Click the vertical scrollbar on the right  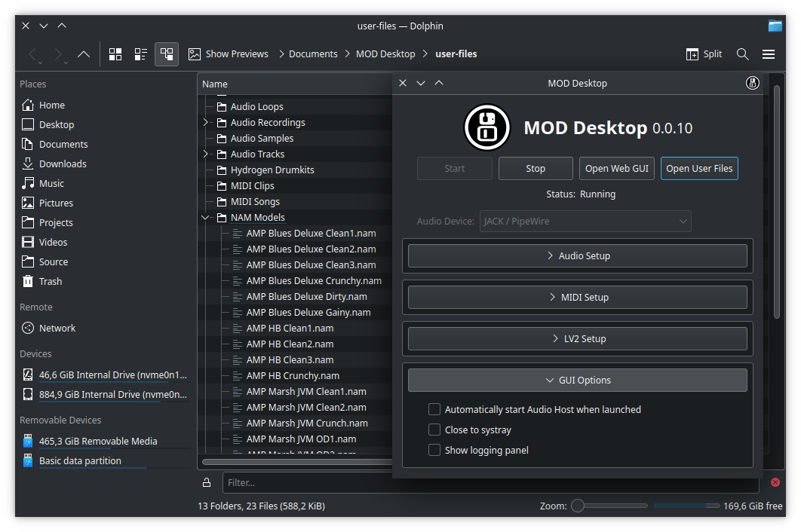[777, 202]
